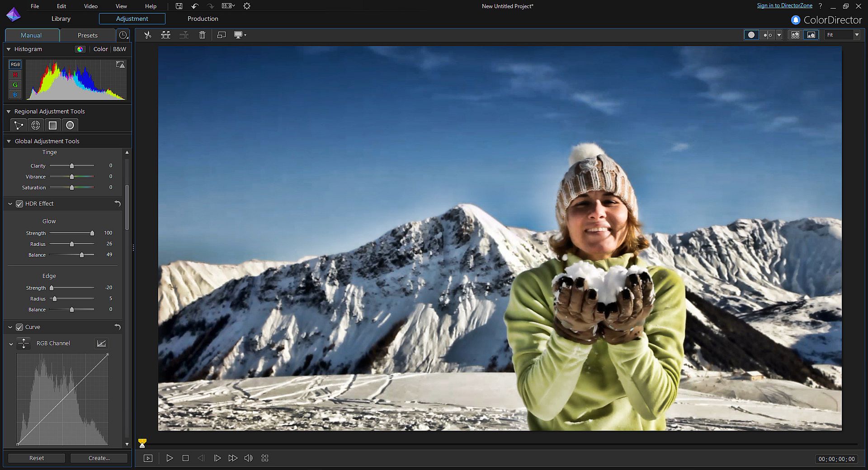This screenshot has width=868, height=470.
Task: Click the scissors split tool icon
Action: 147,35
